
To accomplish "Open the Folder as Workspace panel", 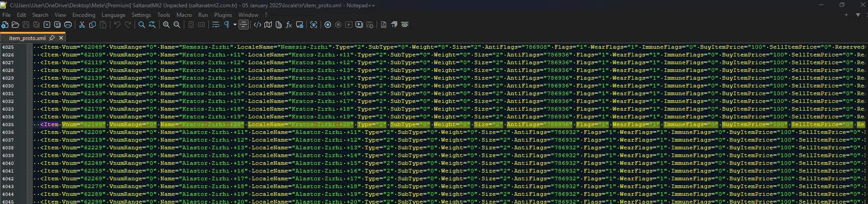I will click(x=300, y=25).
